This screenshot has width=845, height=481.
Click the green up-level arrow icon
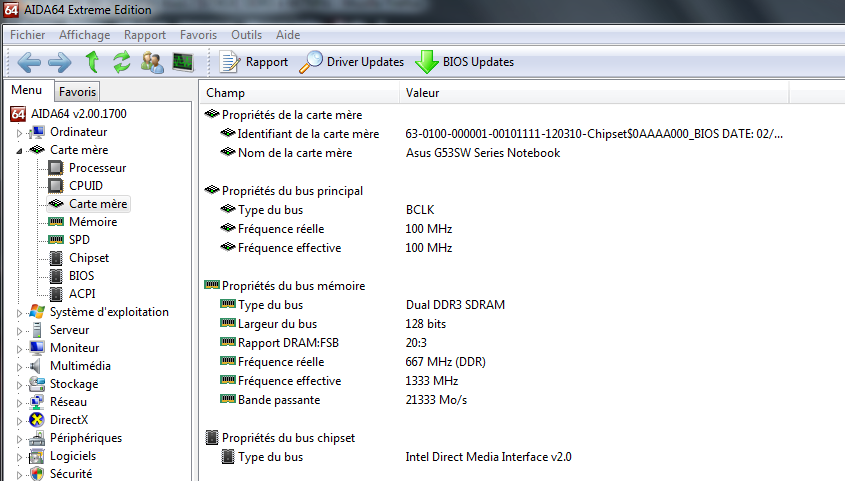pos(92,62)
